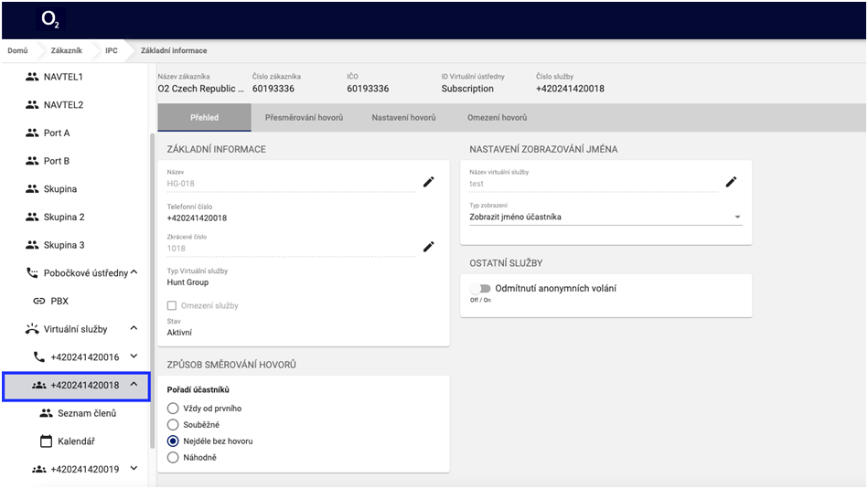
Task: Select Skupina 2 in the sidebar
Action: point(64,218)
